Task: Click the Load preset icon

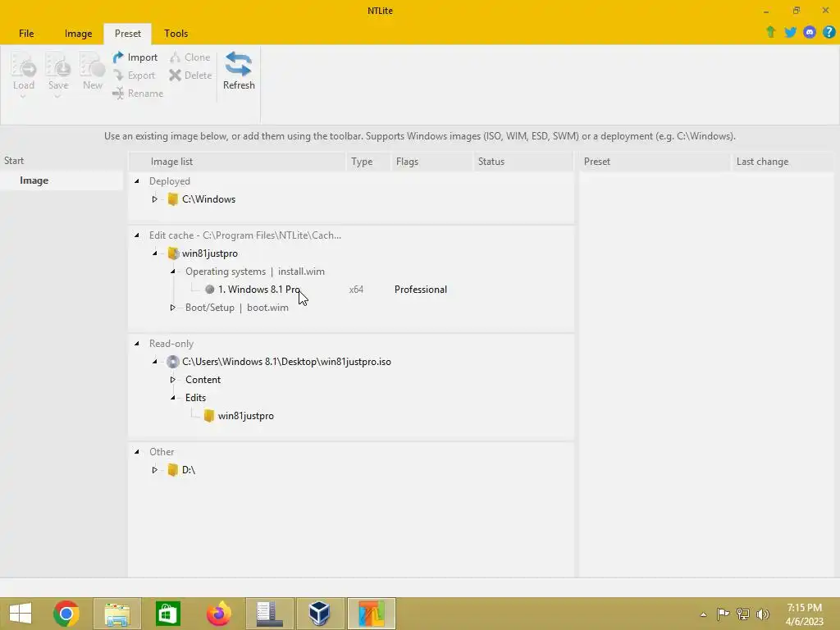Action: [24, 66]
